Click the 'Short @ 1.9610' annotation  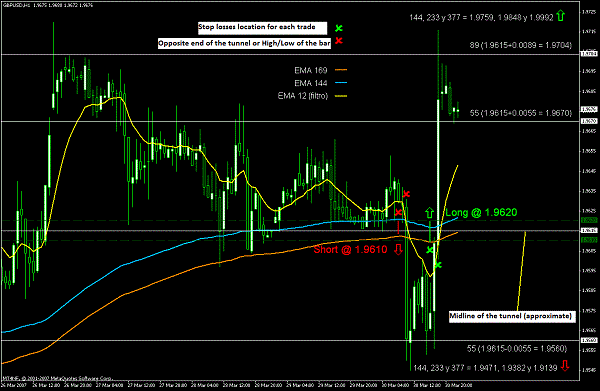pos(351,249)
